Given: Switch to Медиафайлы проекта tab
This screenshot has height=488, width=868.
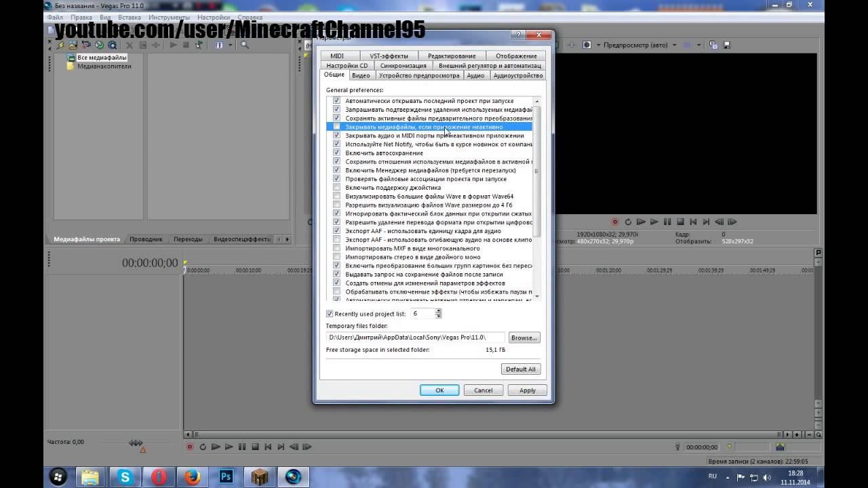Looking at the screenshot, I should pos(87,239).
